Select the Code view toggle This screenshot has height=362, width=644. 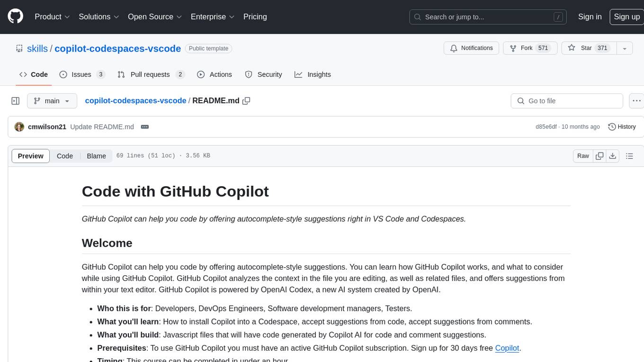(x=65, y=156)
